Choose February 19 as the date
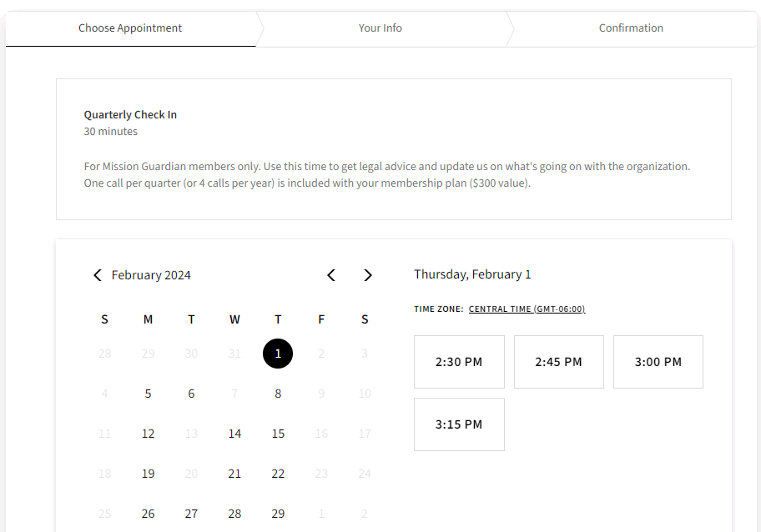Viewport: 761px width, 532px height. click(x=148, y=473)
